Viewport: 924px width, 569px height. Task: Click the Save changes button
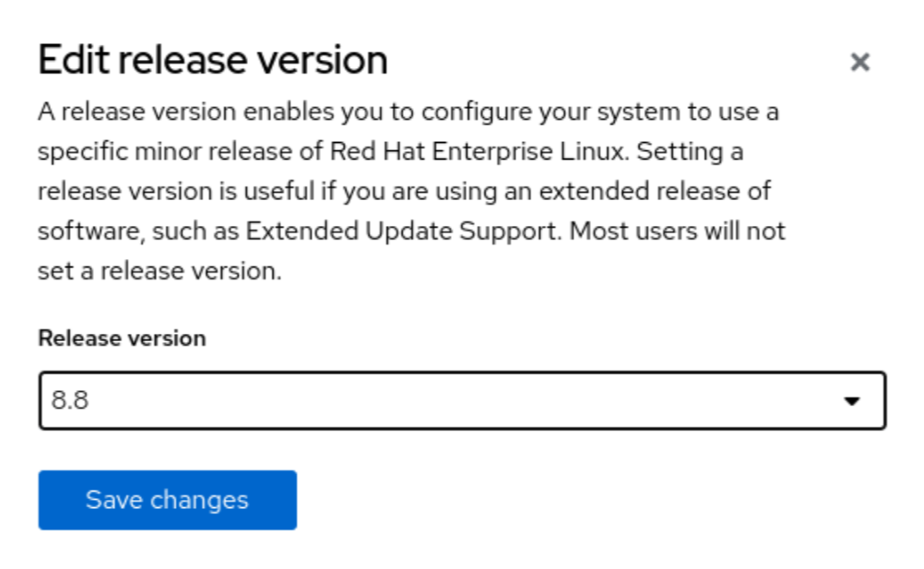coord(167,500)
